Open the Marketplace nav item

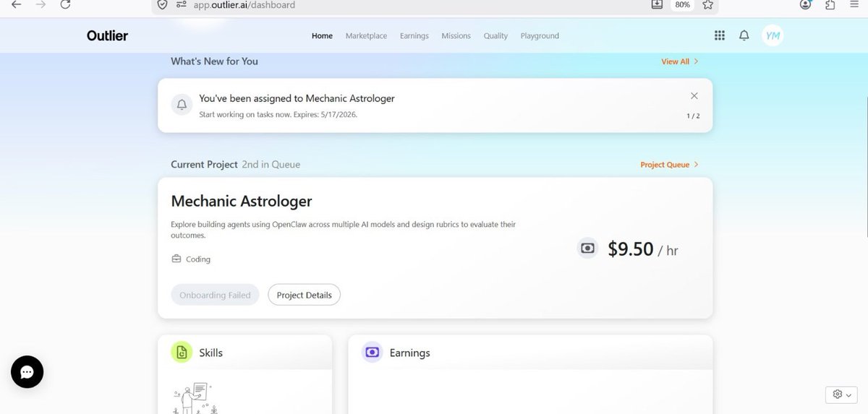tap(366, 35)
